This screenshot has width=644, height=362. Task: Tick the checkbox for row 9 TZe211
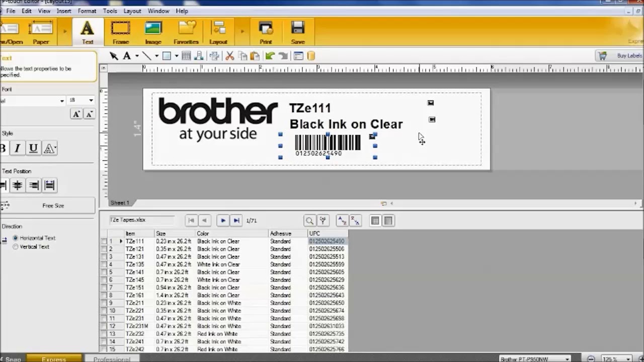coord(104,303)
